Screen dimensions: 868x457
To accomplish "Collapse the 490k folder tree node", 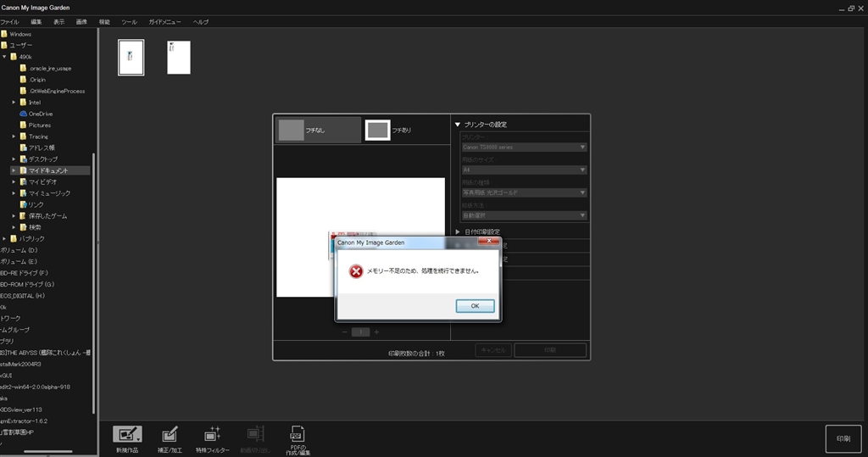I will click(x=4, y=57).
